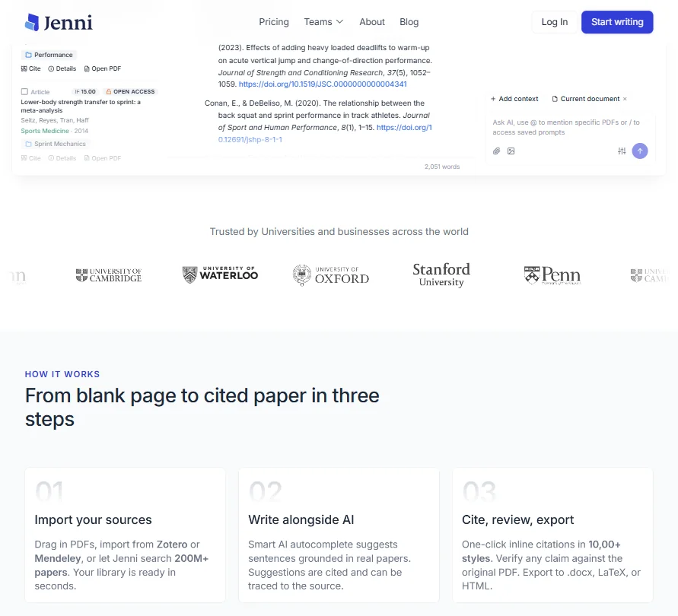Click the Log In button
Image resolution: width=678 pixels, height=616 pixels.
[554, 22]
